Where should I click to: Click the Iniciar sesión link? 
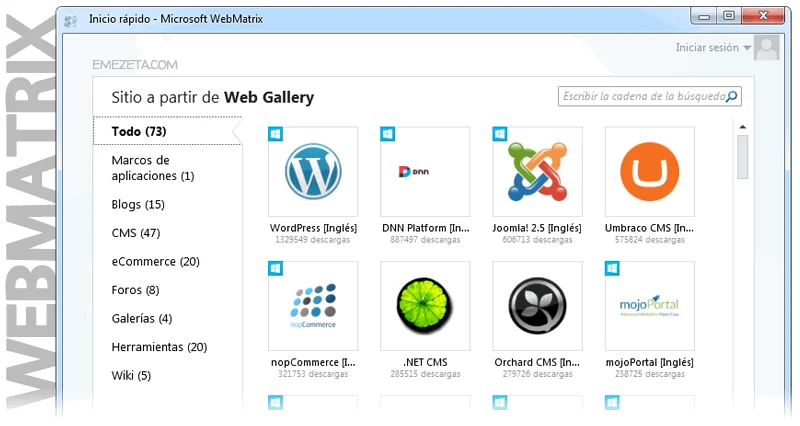707,47
